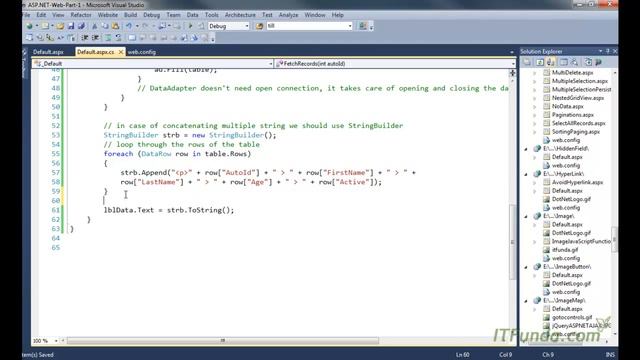
Task: Collapse the HiddenField project node
Action: coord(526,149)
